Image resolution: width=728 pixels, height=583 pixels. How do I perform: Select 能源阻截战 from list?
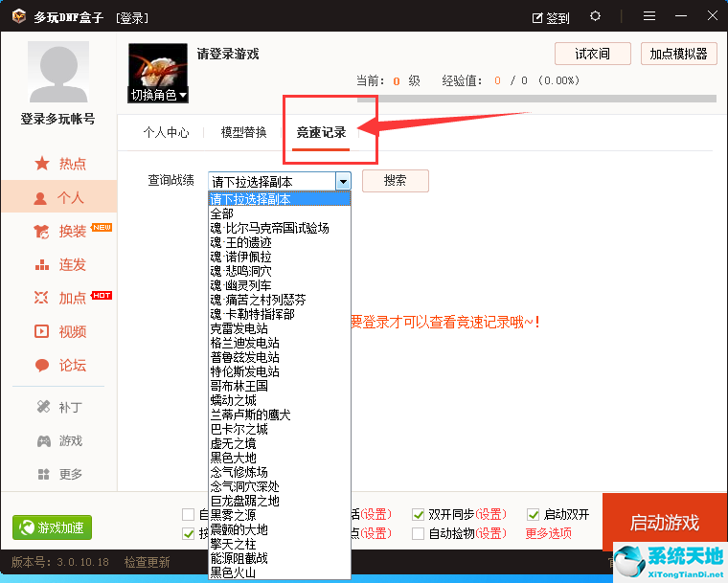point(280,558)
